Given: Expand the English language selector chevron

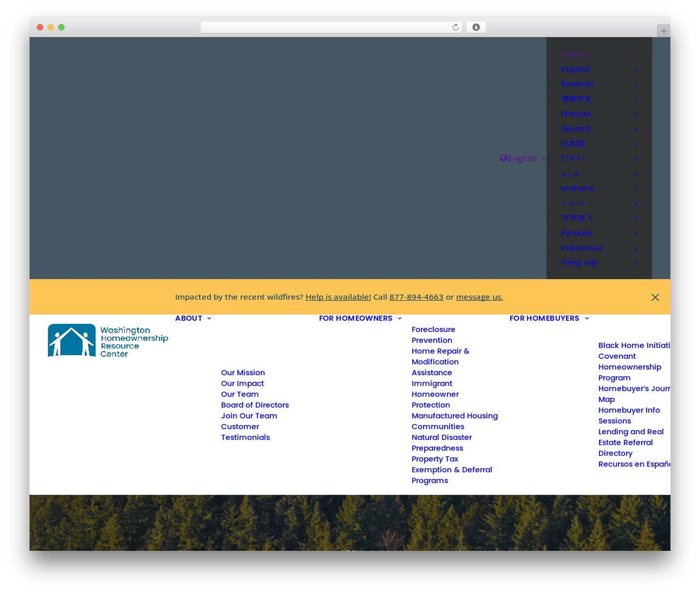Looking at the screenshot, I should 544,159.
